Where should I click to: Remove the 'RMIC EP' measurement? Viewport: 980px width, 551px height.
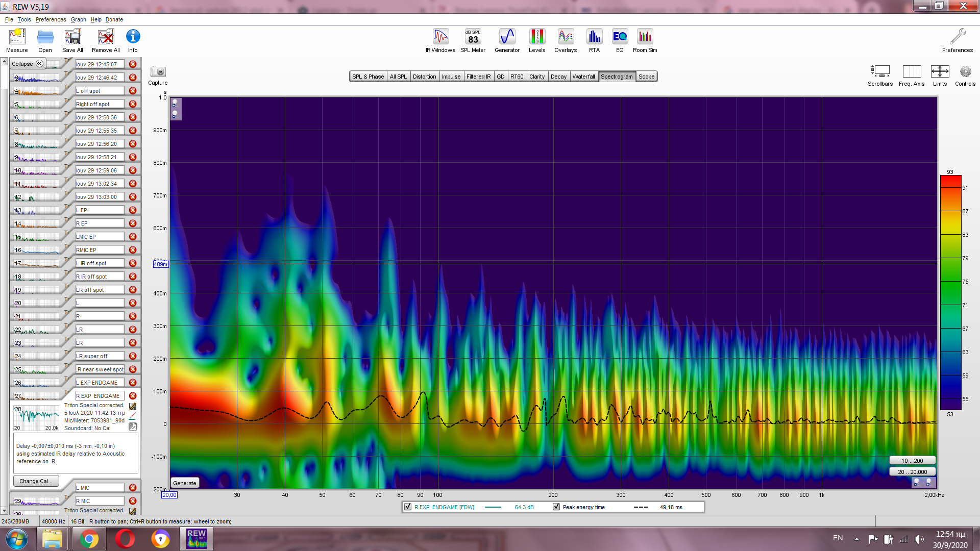[x=133, y=250]
